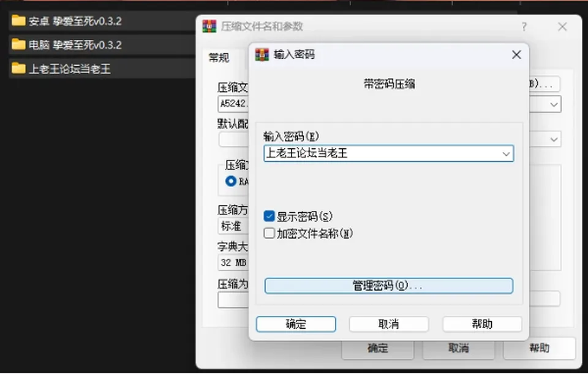
Task: Switch to the 常规 tab
Action: point(219,58)
